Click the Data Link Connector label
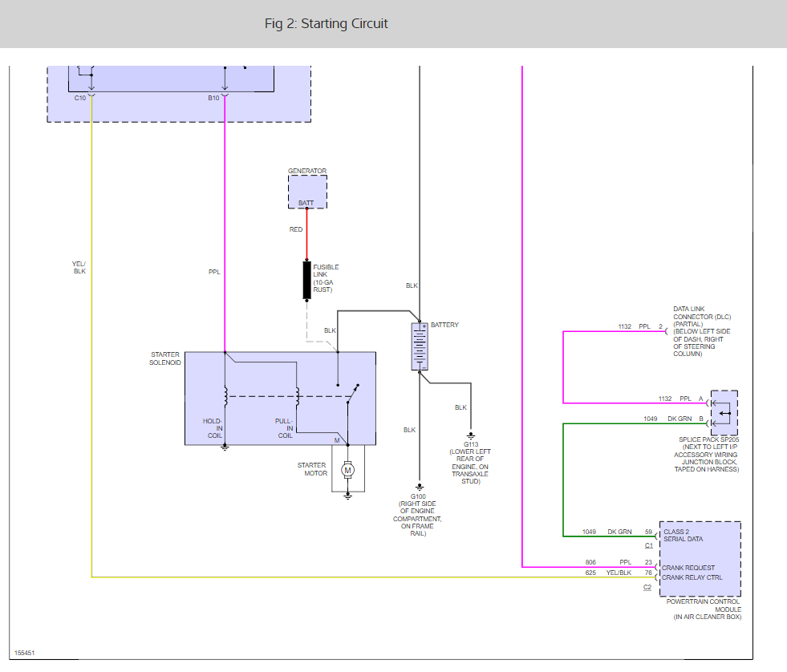Viewport: 787px width, 672px height. point(702,331)
